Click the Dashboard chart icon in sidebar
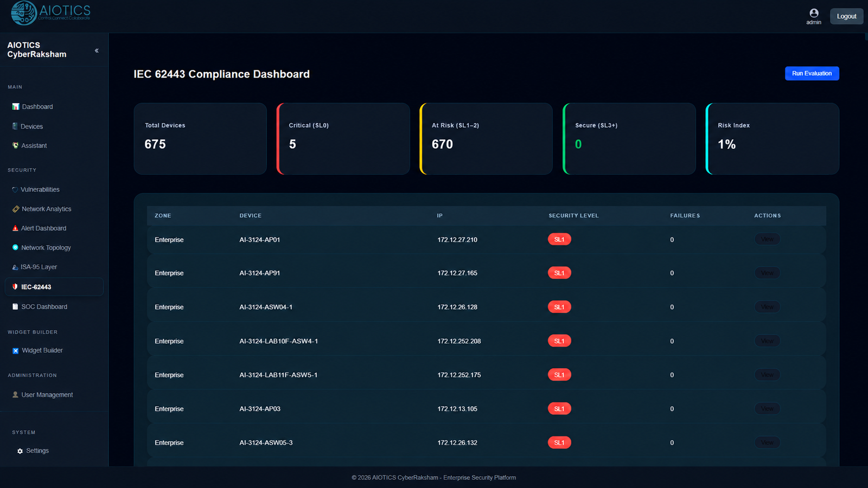 tap(16, 107)
